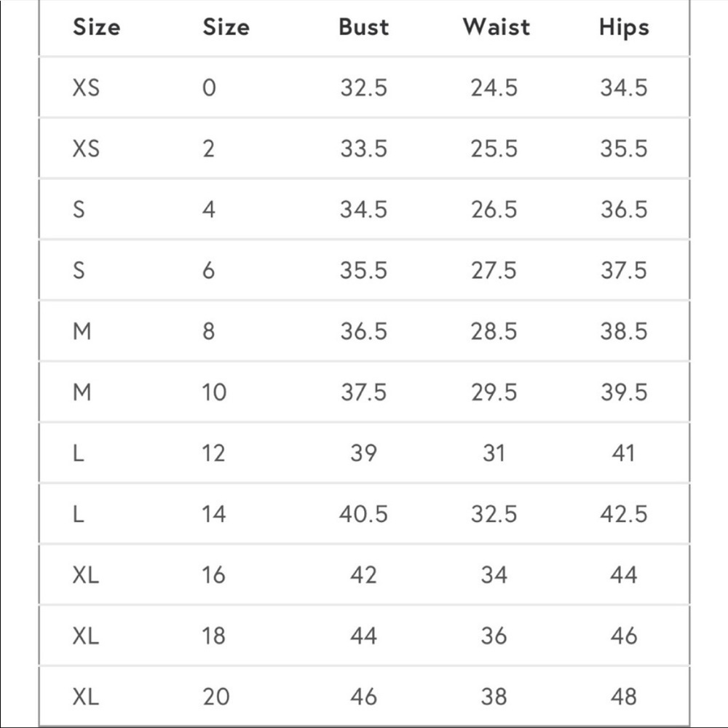Select waist measurement 25.5
The image size is (728, 728).
pyautogui.click(x=494, y=149)
